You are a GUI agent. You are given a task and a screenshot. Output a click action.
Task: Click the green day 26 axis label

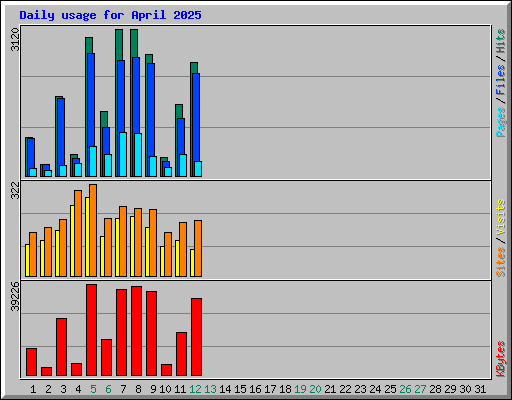(x=405, y=389)
